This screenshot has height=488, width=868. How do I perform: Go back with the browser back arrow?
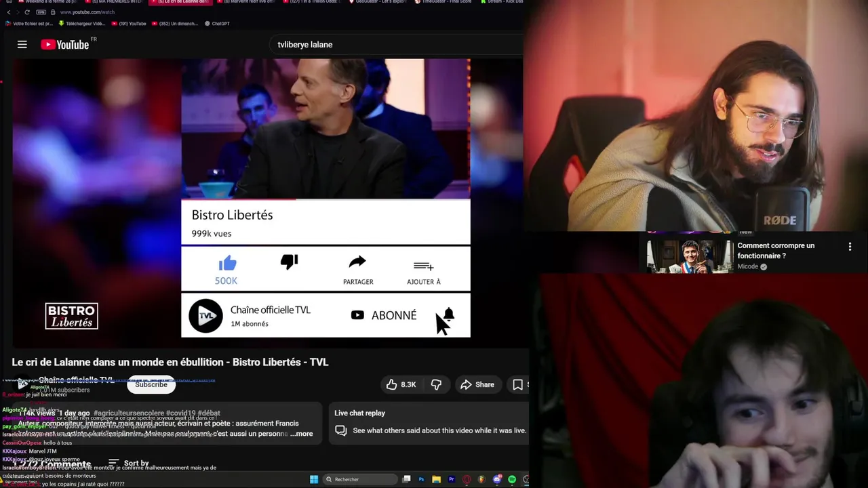coord(8,12)
